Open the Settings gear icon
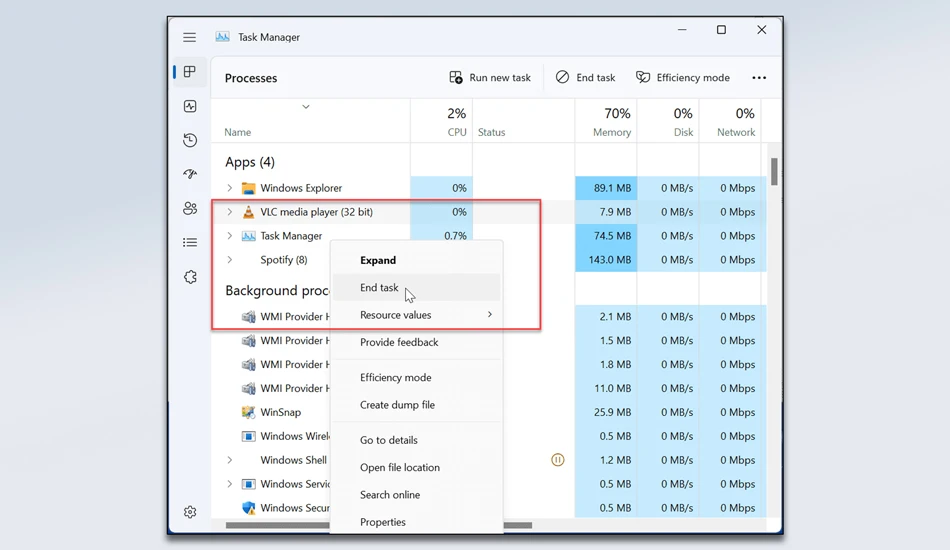 (x=190, y=512)
